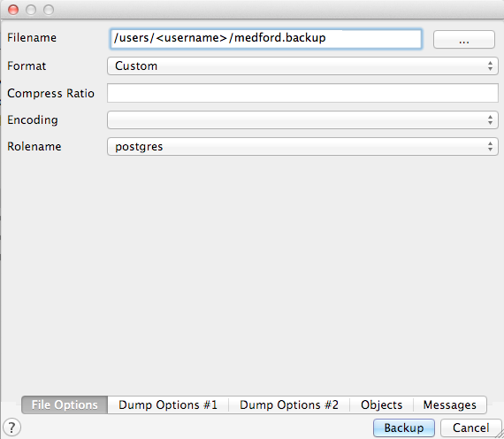The width and height of the screenshot is (504, 439).
Task: Click the help question mark icon
Action: [x=11, y=427]
